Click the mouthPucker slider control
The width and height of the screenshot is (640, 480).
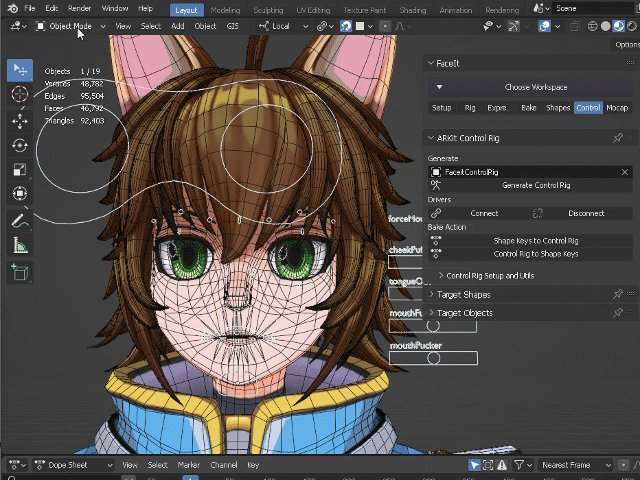[x=433, y=358]
